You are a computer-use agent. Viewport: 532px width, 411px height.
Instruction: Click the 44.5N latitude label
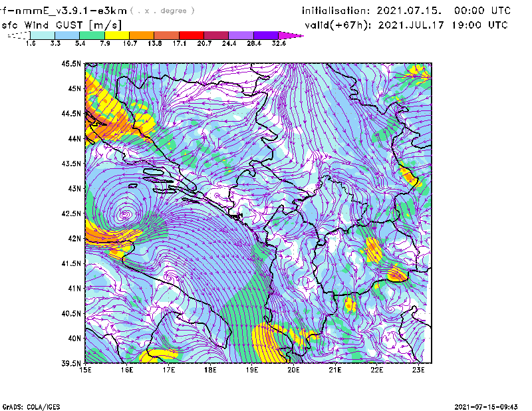(x=71, y=113)
